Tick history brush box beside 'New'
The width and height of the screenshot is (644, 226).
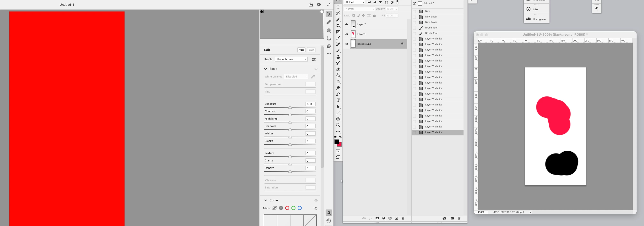tap(414, 11)
